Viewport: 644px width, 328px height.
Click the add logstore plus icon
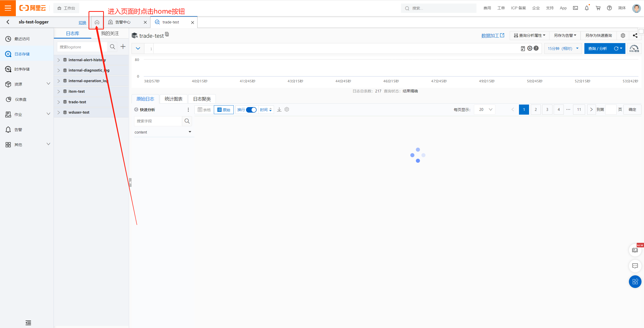click(x=123, y=47)
